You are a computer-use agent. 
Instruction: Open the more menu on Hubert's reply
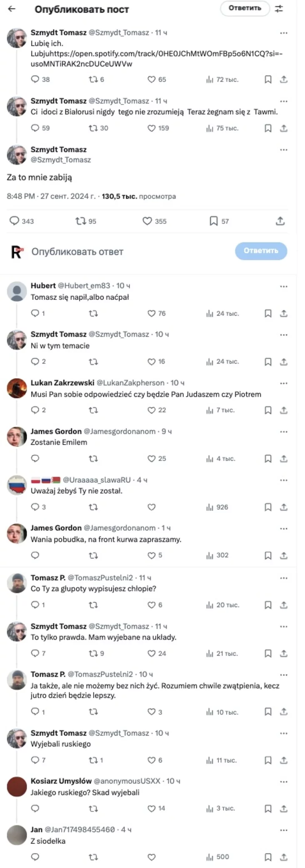pyautogui.click(x=284, y=287)
